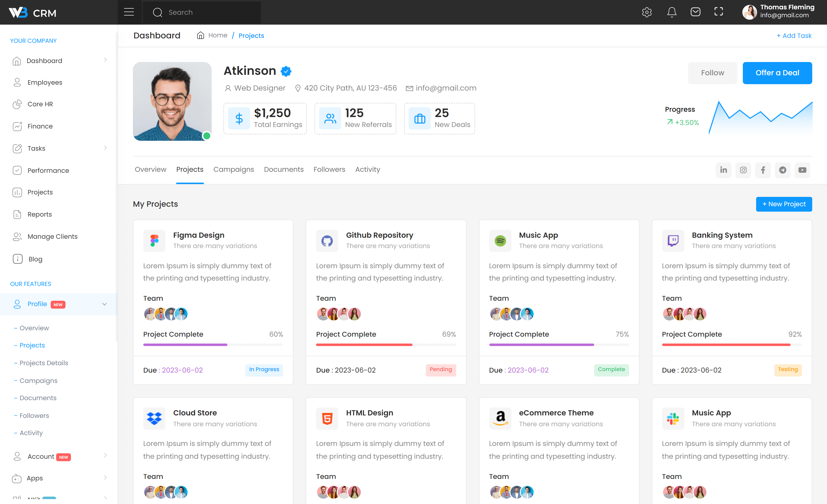827x504 pixels.
Task: Click the Offer a Deal button
Action: (x=777, y=73)
